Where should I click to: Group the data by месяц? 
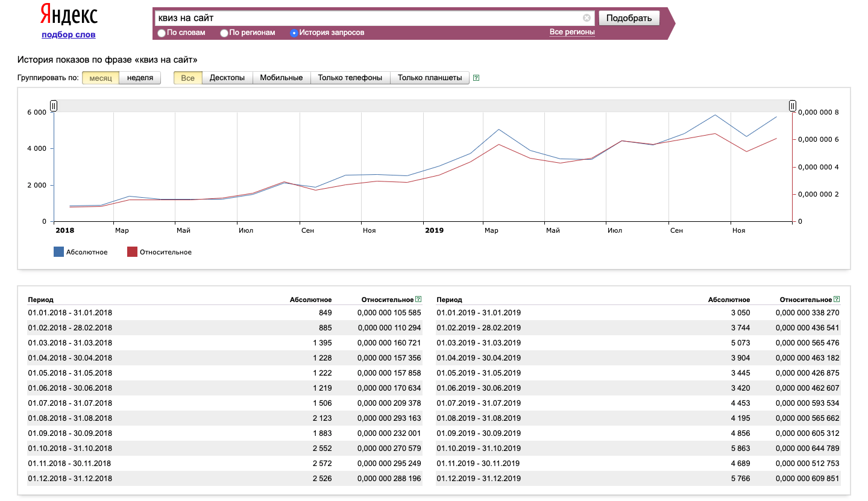(101, 78)
